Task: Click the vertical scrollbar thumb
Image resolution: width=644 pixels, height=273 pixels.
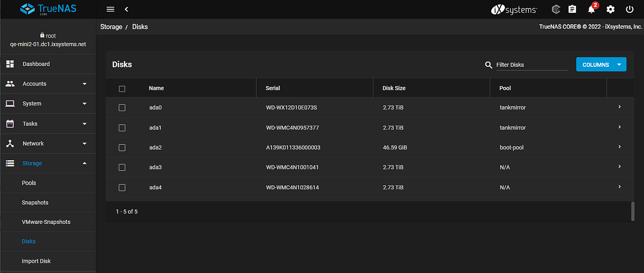Action: [632, 211]
